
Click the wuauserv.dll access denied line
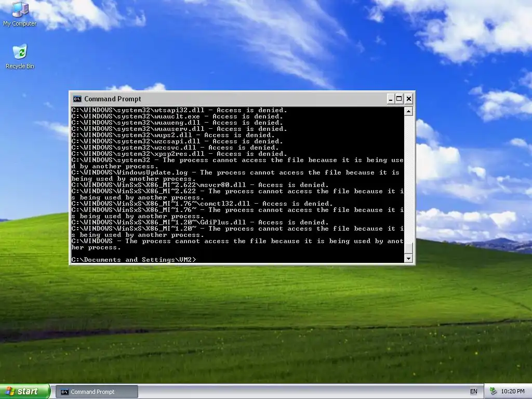pyautogui.click(x=179, y=129)
